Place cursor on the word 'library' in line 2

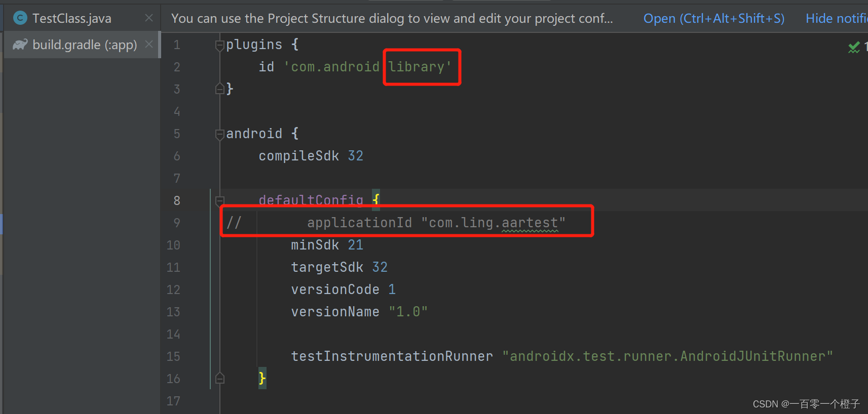417,67
